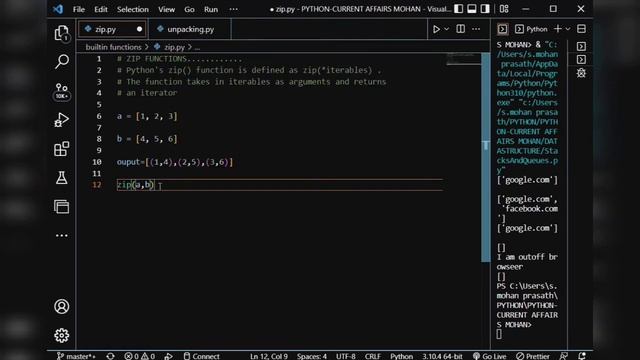Customize layout from title bar

click(504, 9)
